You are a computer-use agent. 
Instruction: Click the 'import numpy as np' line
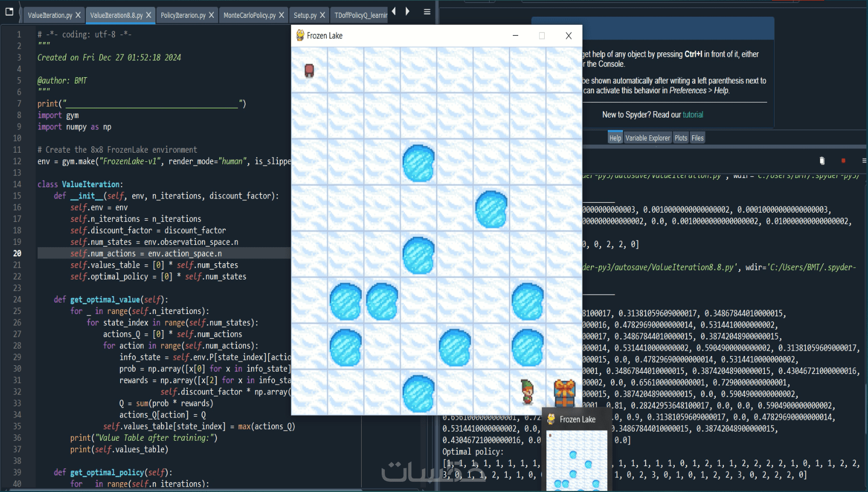tap(74, 127)
